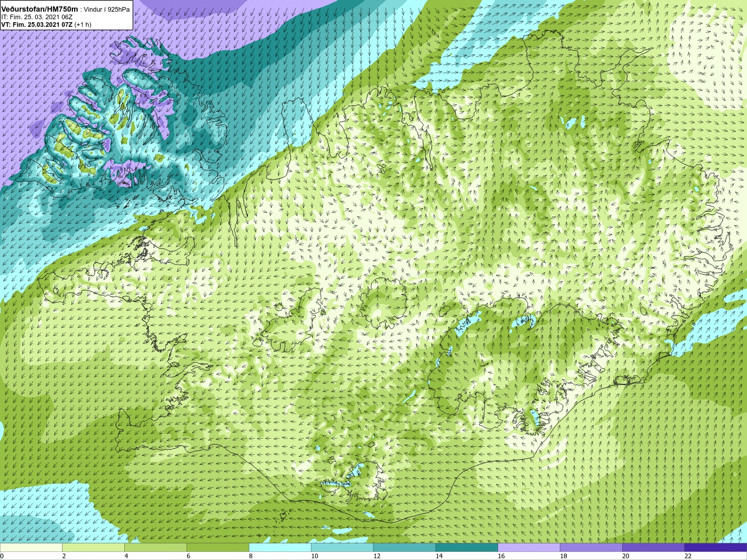Click the 10–12 turquoise legend swatch

tap(342, 548)
